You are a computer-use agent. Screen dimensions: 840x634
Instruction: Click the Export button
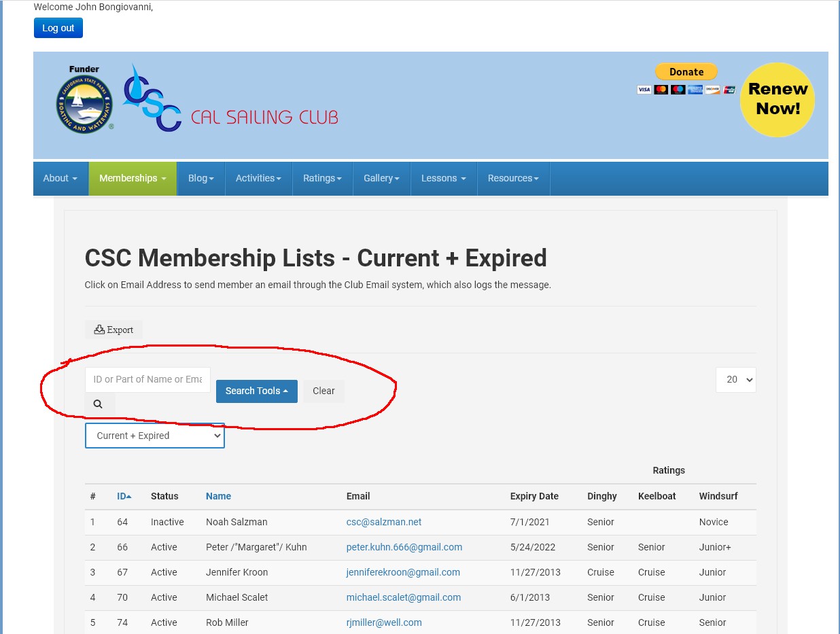point(113,330)
